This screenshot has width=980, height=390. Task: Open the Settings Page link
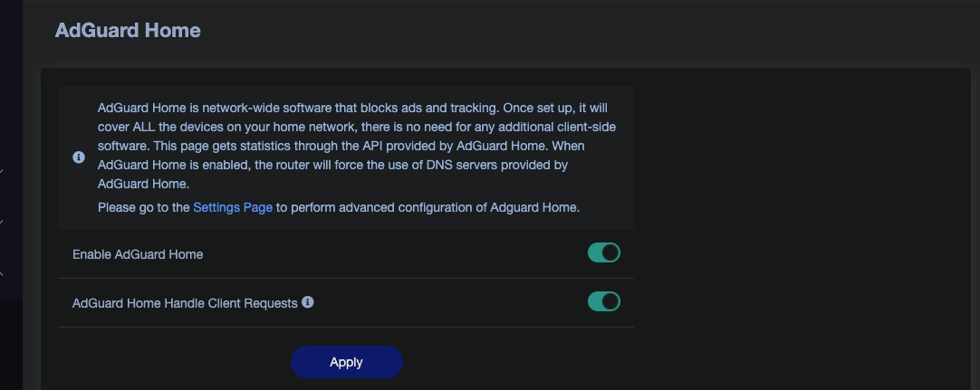[x=233, y=207]
